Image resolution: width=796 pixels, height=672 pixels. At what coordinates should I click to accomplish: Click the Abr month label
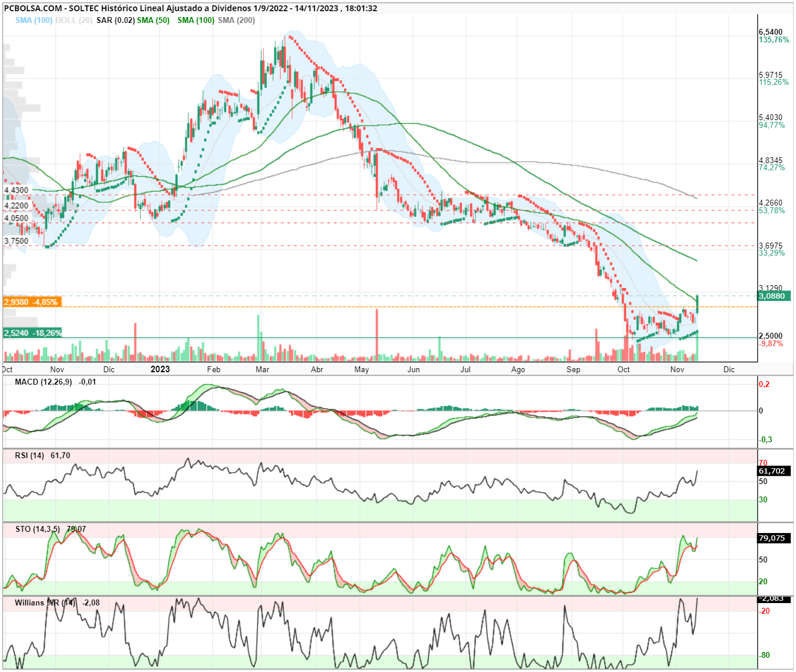pyautogui.click(x=317, y=369)
